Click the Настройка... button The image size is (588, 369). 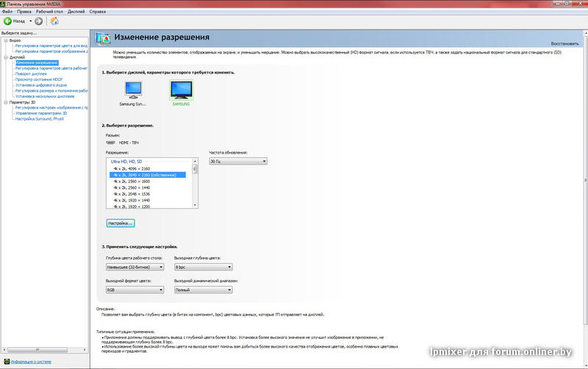pyautogui.click(x=121, y=223)
